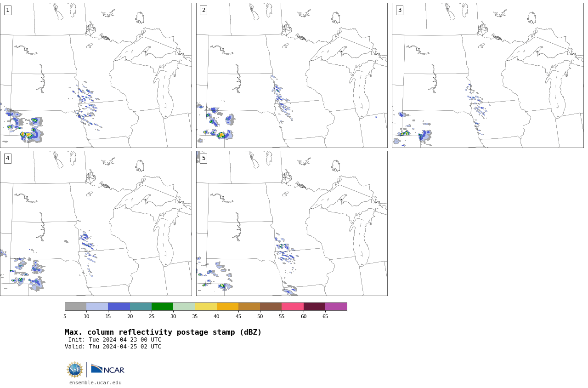588x388 pixels.
Task: Click the number 5 panel label
Action: click(x=204, y=158)
